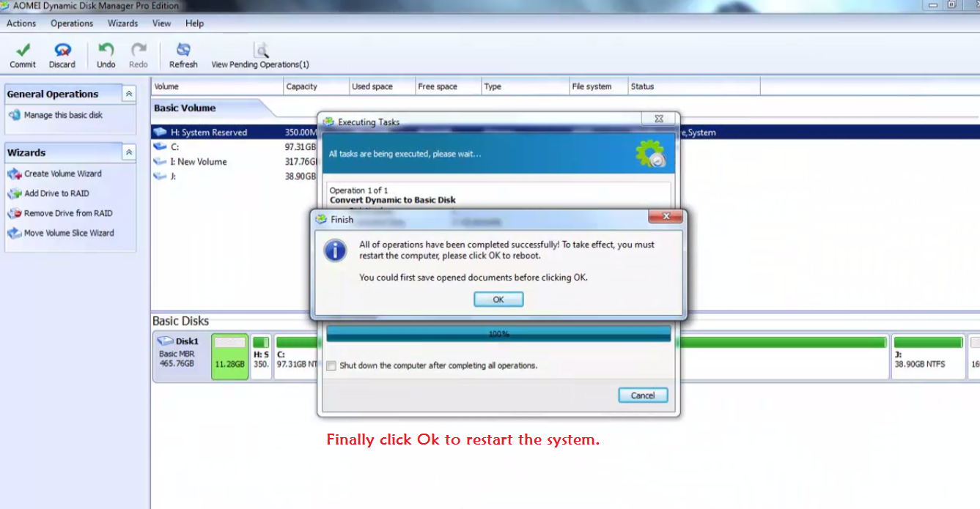Image resolution: width=980 pixels, height=509 pixels.
Task: Click the gear icon in Executing Tasks banner
Action: 650,153
